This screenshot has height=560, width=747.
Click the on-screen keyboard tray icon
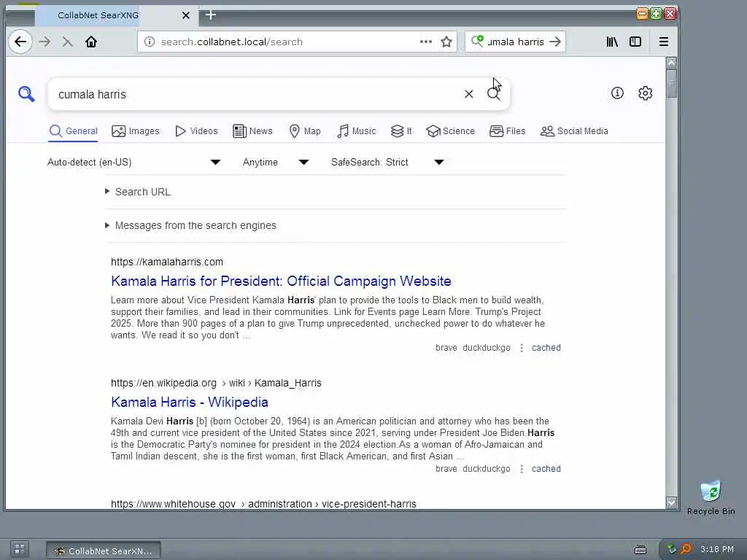640,550
